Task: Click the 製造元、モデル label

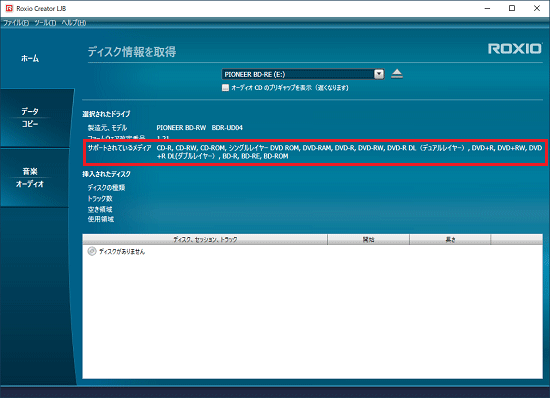Action: pyautogui.click(x=107, y=128)
